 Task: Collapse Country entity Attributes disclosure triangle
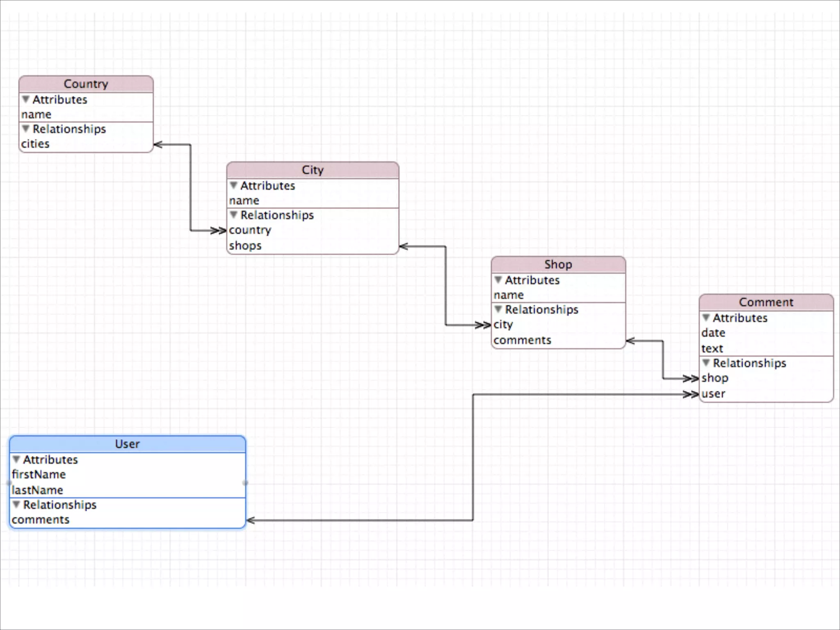25,99
